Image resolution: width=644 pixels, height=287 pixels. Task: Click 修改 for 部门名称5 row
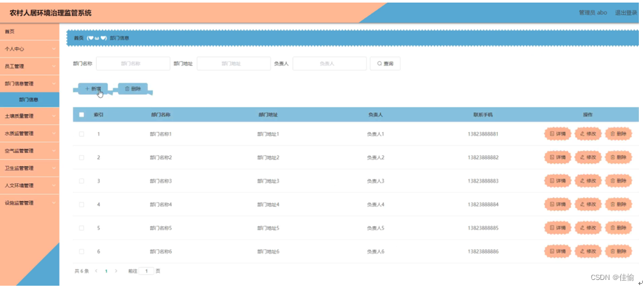pyautogui.click(x=588, y=228)
